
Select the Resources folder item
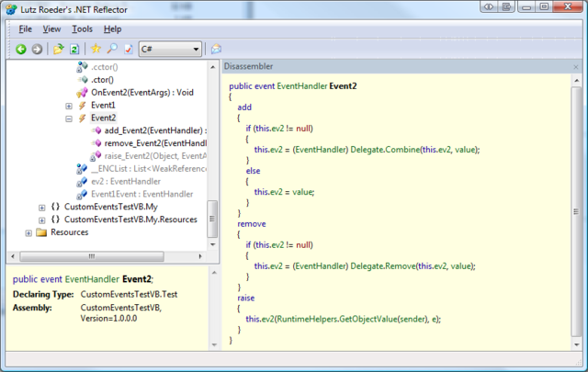click(70, 232)
